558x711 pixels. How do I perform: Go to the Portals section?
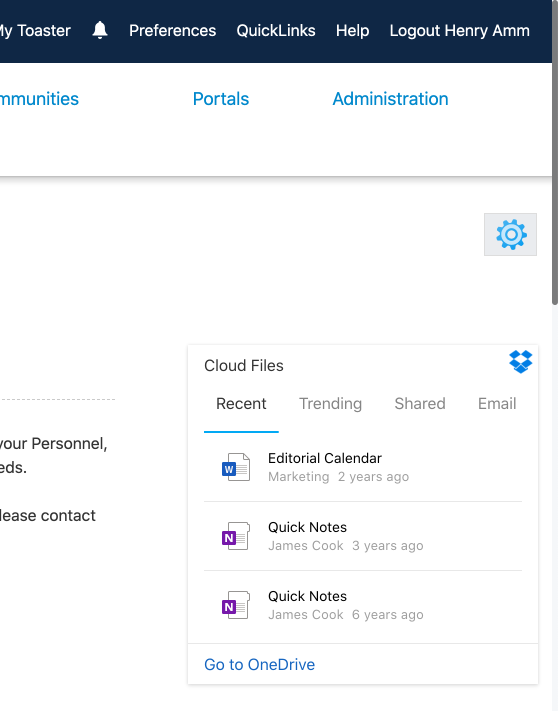click(x=221, y=99)
